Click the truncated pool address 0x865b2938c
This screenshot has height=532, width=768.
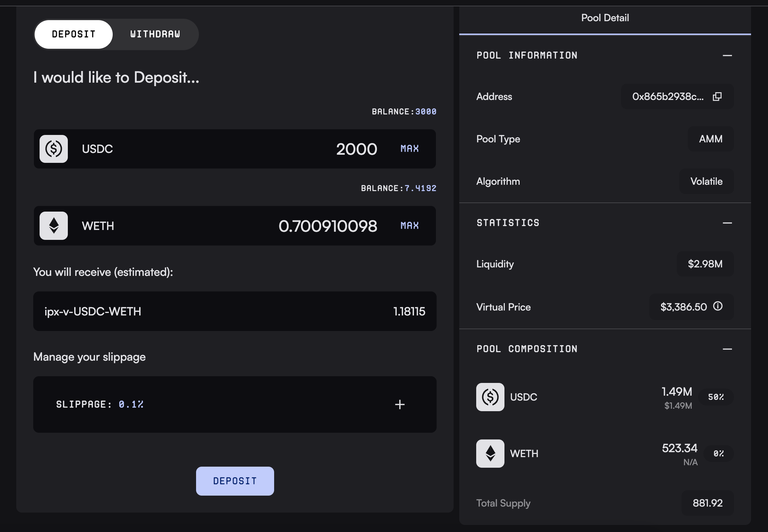pyautogui.click(x=668, y=96)
